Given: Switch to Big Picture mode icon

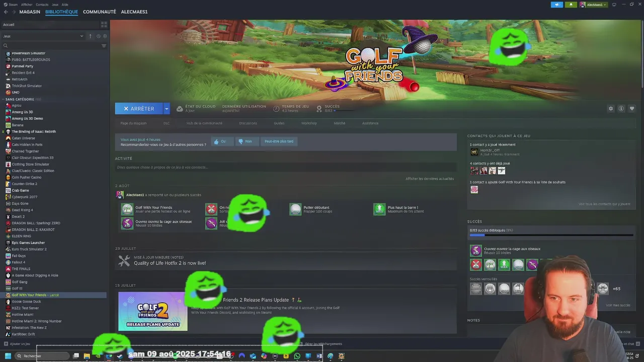Looking at the screenshot, I should [614, 5].
